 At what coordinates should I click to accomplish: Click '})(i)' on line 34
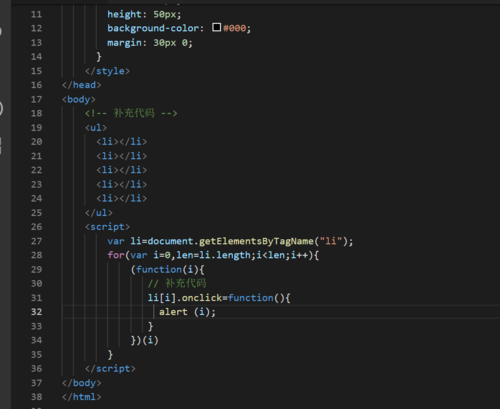(x=144, y=340)
